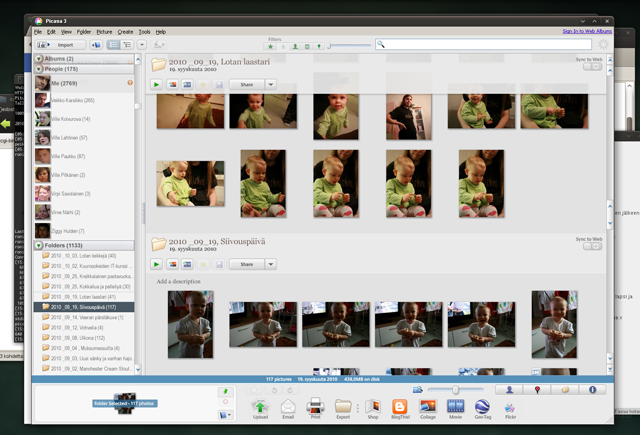Screen dimensions: 640x435
Task: Click the Geo-Tag icon
Action: [x=483, y=409]
